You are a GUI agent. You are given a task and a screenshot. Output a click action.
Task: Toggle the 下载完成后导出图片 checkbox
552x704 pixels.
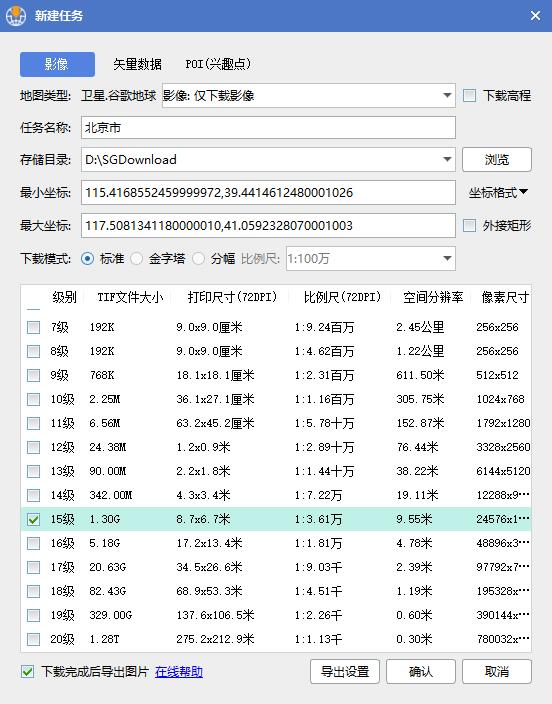tap(28, 672)
